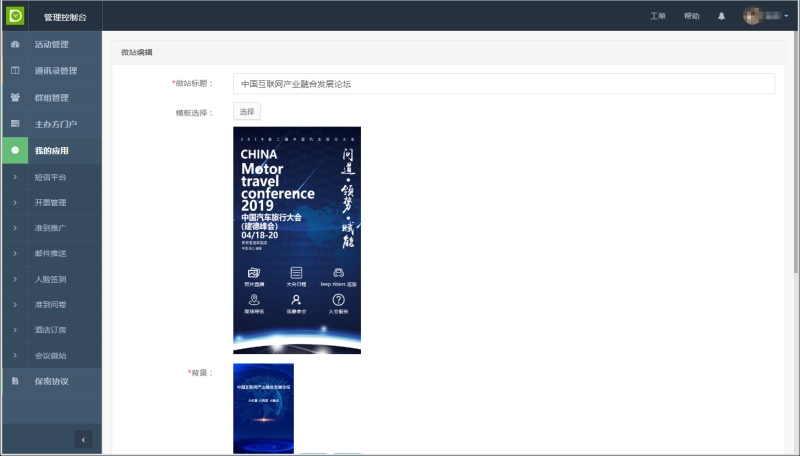
Task: Click the blue 背景 image thumbnail
Action: 263,408
